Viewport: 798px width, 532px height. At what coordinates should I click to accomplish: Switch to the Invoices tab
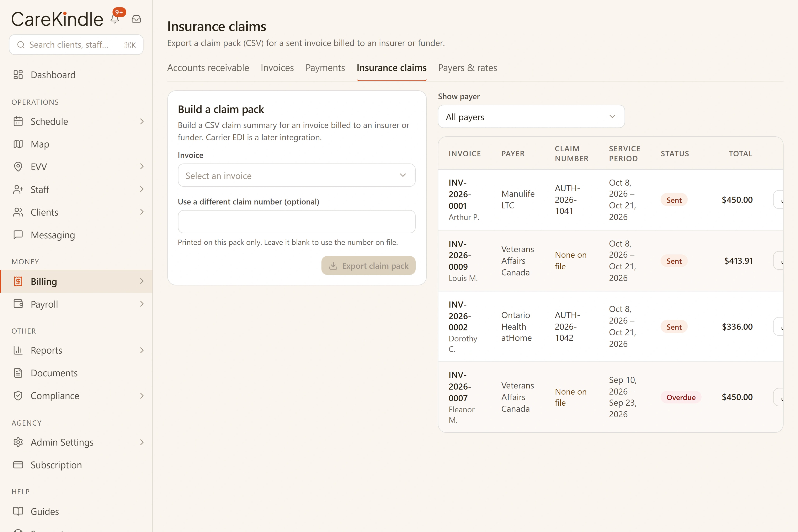[277, 68]
